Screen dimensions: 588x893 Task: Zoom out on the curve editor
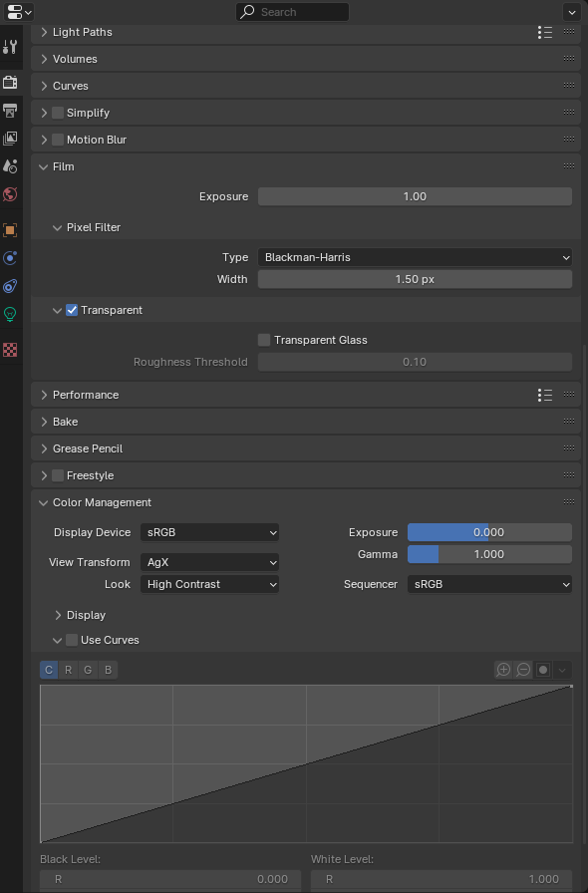pos(523,670)
